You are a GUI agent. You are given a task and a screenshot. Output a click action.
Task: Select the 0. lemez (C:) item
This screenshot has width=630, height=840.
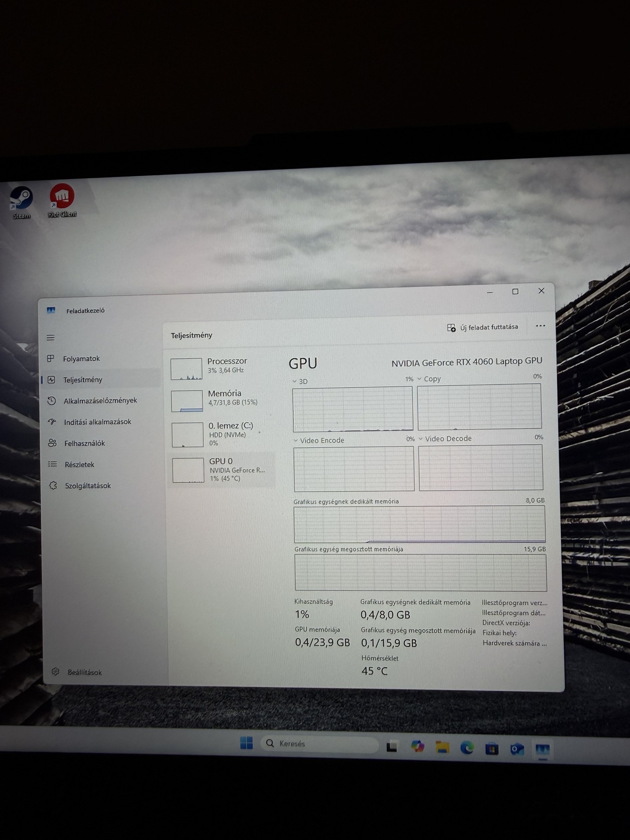tap(222, 434)
